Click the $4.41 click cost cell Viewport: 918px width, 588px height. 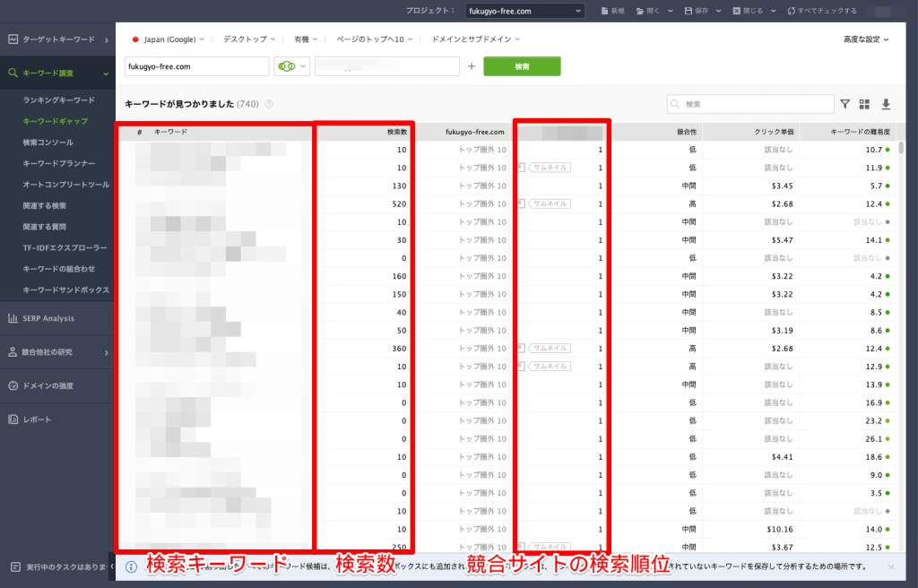click(782, 457)
